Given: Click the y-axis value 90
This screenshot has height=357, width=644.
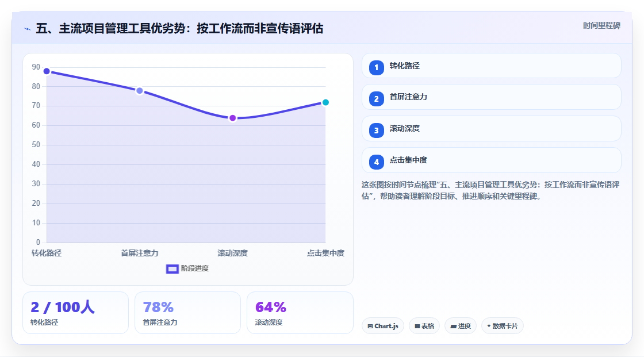Looking at the screenshot, I should pos(36,67).
